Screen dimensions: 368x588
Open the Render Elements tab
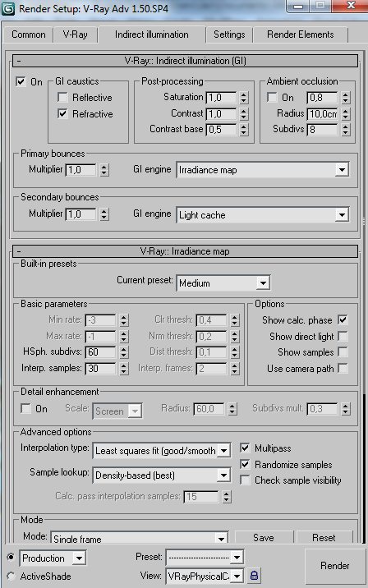(x=300, y=34)
